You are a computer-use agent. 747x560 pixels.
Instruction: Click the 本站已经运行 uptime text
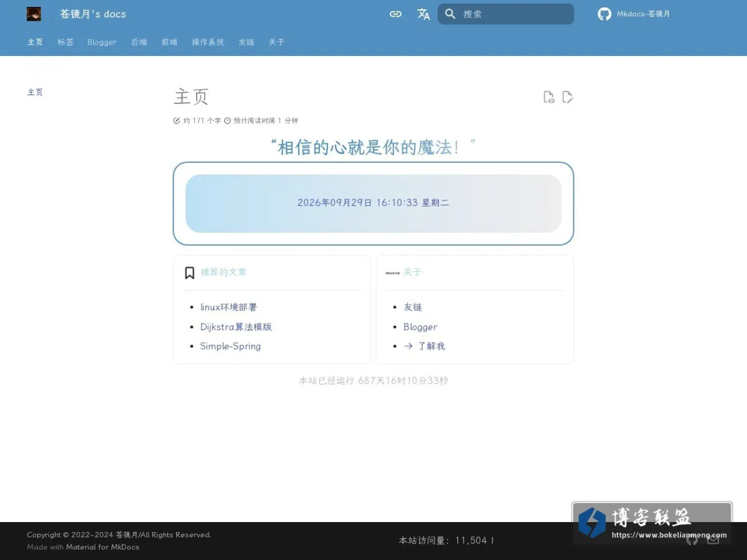374,380
